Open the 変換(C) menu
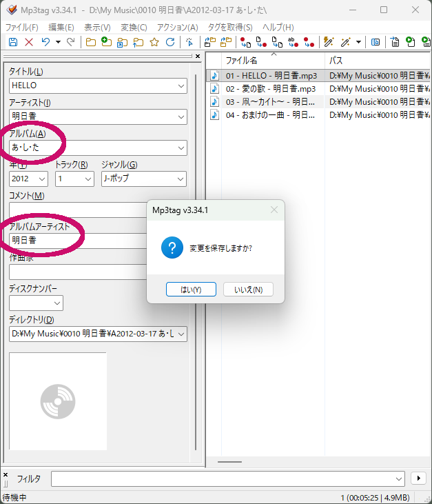 (x=134, y=28)
